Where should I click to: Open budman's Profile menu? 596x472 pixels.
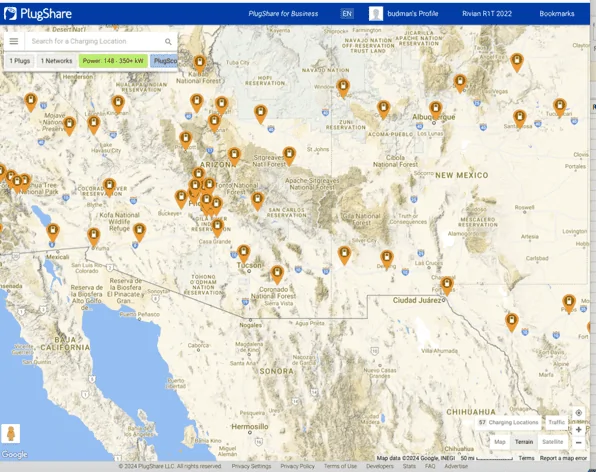(413, 14)
